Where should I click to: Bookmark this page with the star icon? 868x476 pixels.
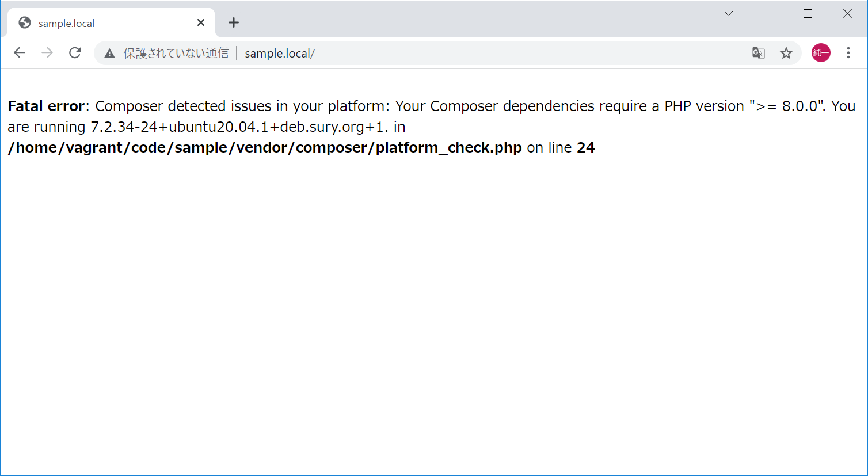pyautogui.click(x=786, y=53)
